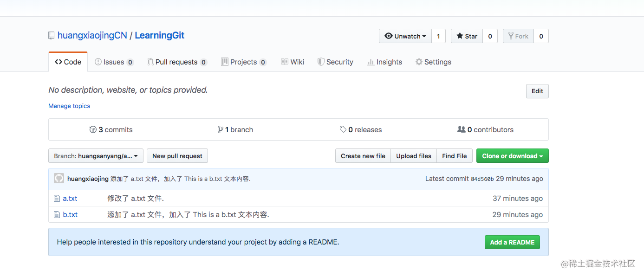
Task: Click the watchers count 1 badge
Action: [x=438, y=36]
